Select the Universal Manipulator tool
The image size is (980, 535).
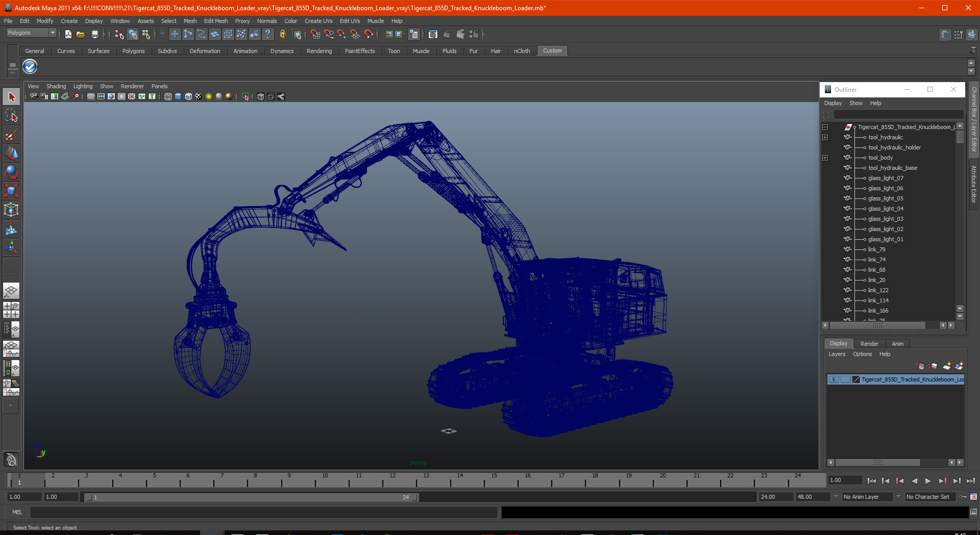[11, 210]
